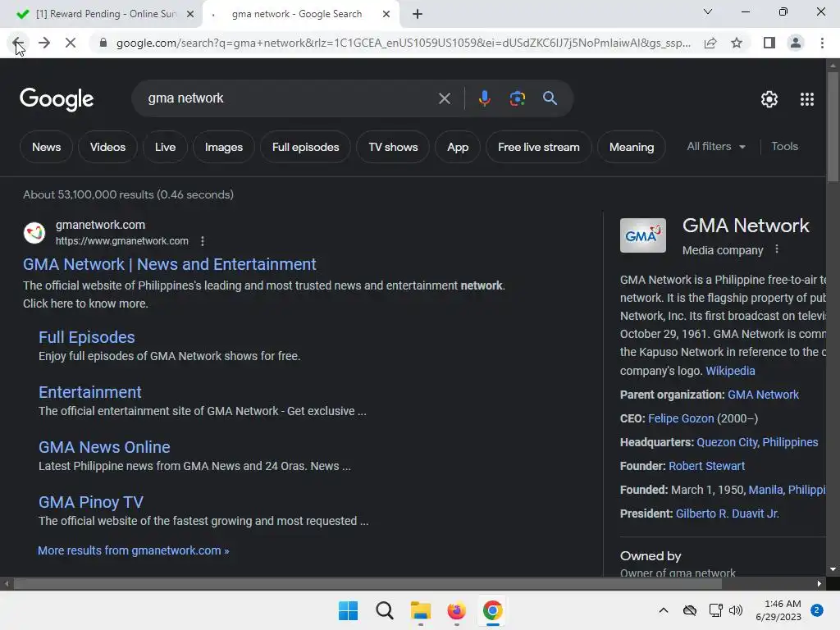Click the vertical scrollbar down arrow
Screen dimensions: 840x630
pyautogui.click(x=833, y=569)
